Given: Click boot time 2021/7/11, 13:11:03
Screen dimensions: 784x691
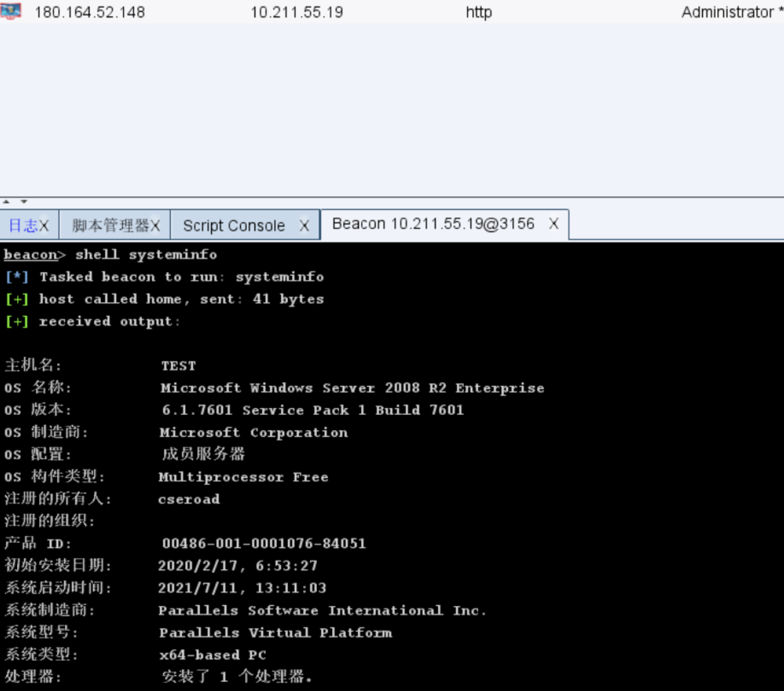Looking at the screenshot, I should [242, 588].
